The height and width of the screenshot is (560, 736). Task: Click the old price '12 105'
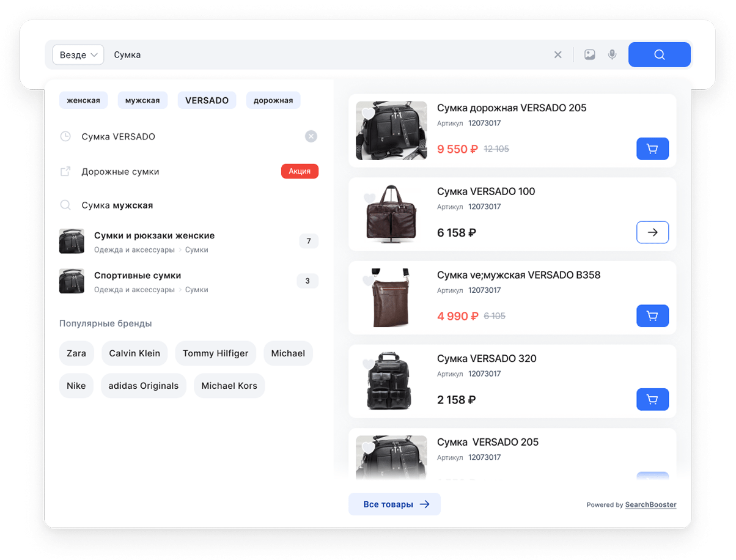pyautogui.click(x=496, y=149)
